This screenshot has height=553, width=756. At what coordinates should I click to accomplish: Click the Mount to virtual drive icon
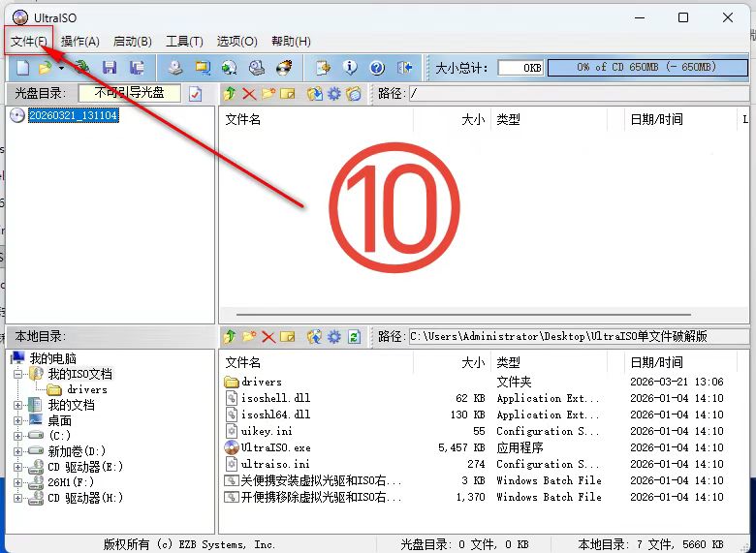tap(257, 68)
